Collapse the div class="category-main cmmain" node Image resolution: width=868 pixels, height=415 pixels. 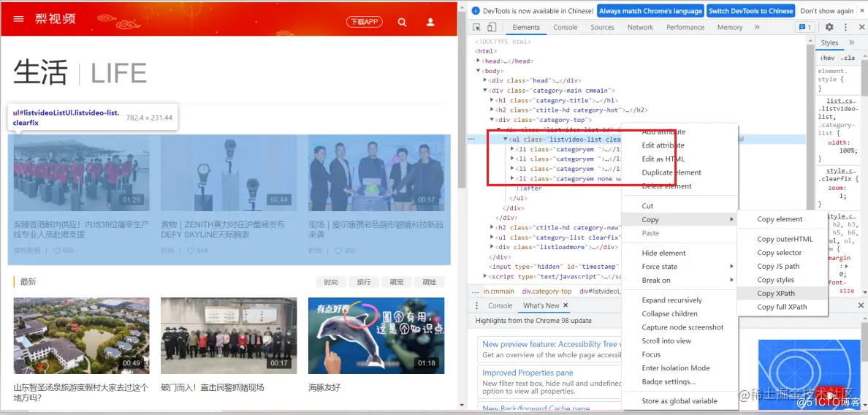(x=485, y=90)
